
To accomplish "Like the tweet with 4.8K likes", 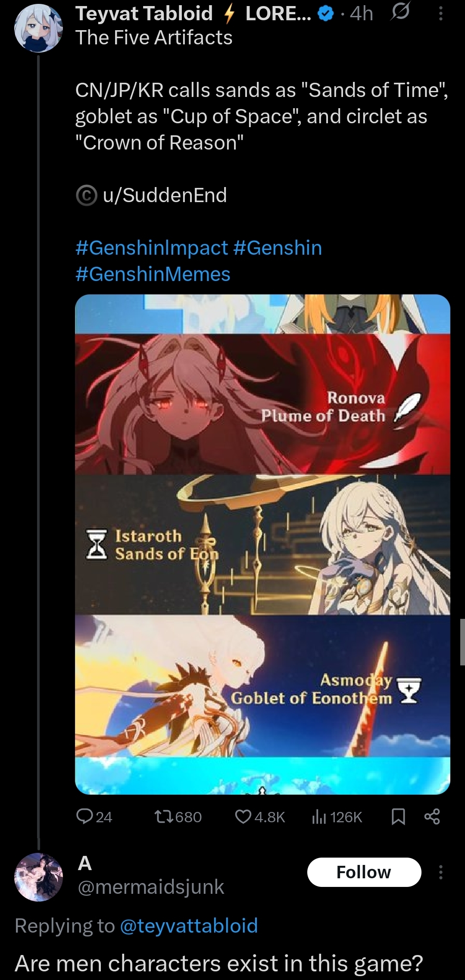I will (260, 817).
